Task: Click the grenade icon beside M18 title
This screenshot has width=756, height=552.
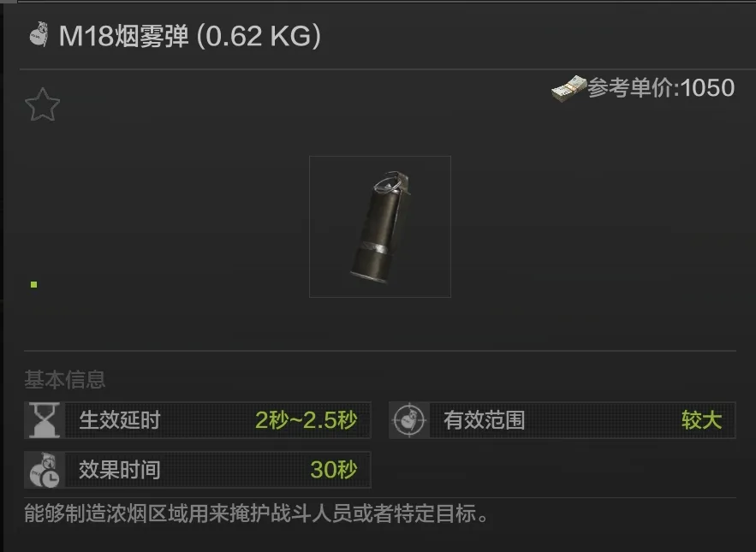Action: (x=39, y=34)
